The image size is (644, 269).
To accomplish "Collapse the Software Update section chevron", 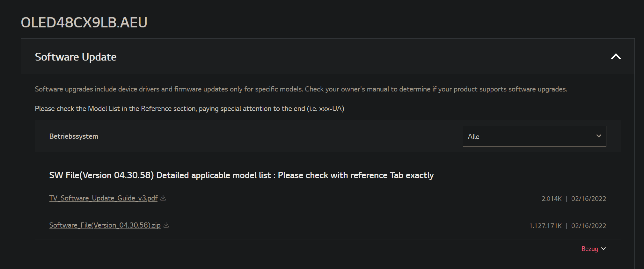I will point(616,57).
